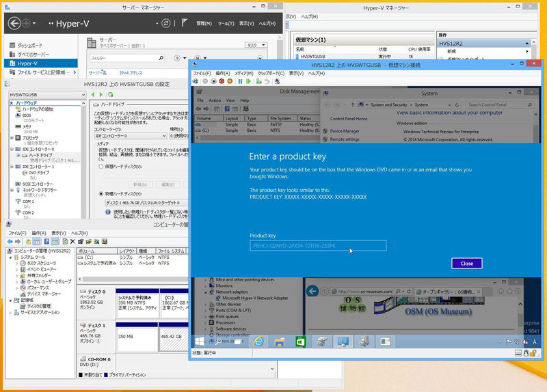Open the HVSWTGUSB virtual machine dropdown
The width and height of the screenshot is (547, 392).
pyautogui.click(x=47, y=94)
